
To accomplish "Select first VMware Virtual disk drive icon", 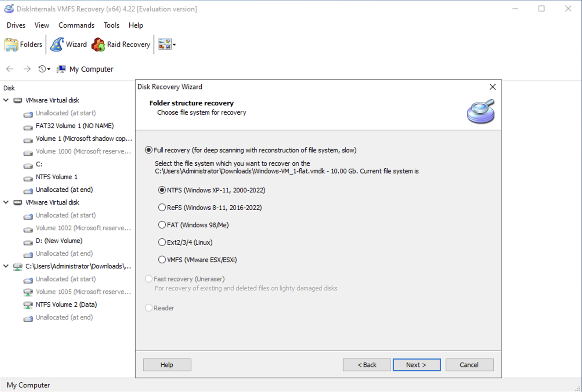I will tap(17, 100).
